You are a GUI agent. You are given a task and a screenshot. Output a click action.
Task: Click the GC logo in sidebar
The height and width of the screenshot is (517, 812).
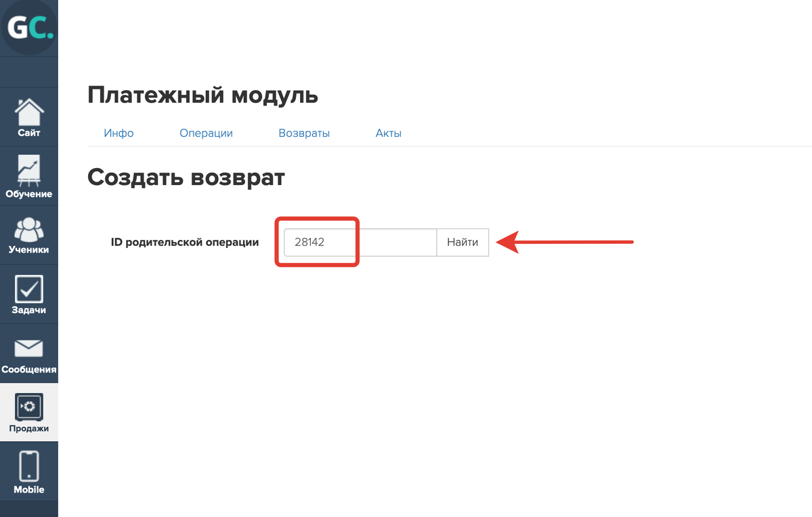29,27
